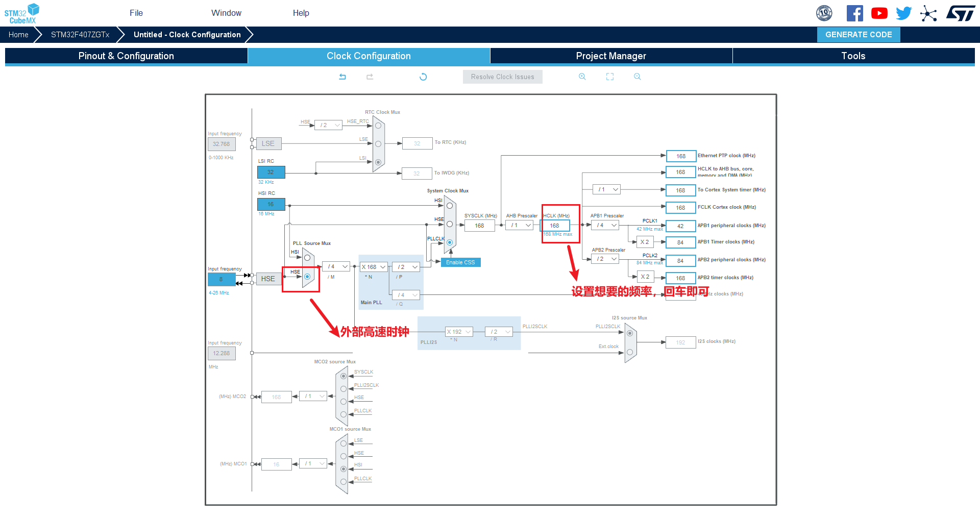This screenshot has height=519, width=980.
Task: Click the redo arrow icon
Action: pyautogui.click(x=370, y=77)
